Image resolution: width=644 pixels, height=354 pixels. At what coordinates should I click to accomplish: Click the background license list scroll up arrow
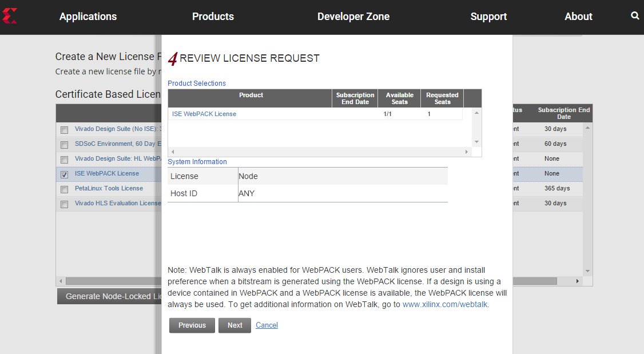point(588,128)
